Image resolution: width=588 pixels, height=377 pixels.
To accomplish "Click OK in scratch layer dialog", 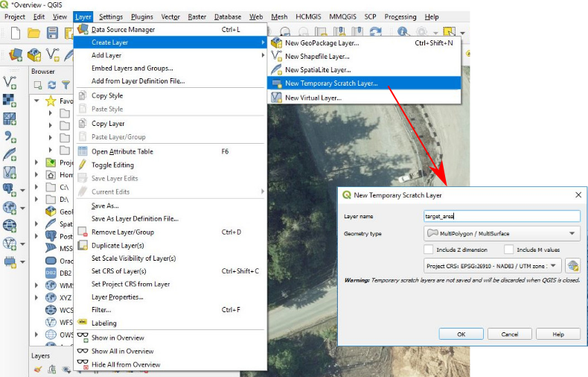I will [x=461, y=335].
